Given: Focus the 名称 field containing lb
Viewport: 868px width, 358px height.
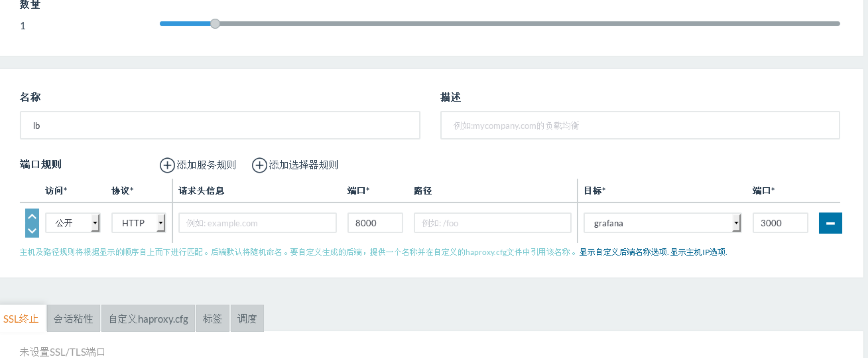Looking at the screenshot, I should coord(220,125).
